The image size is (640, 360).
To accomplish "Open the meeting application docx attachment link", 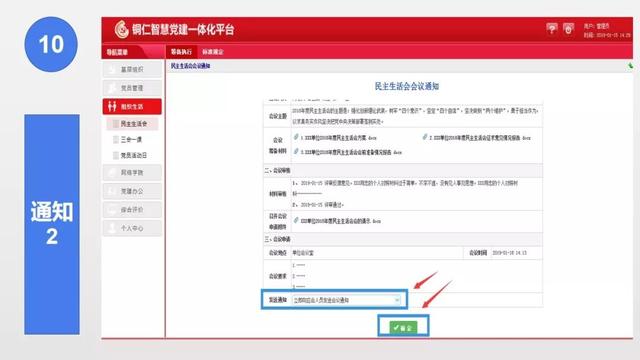I will coord(340,221).
